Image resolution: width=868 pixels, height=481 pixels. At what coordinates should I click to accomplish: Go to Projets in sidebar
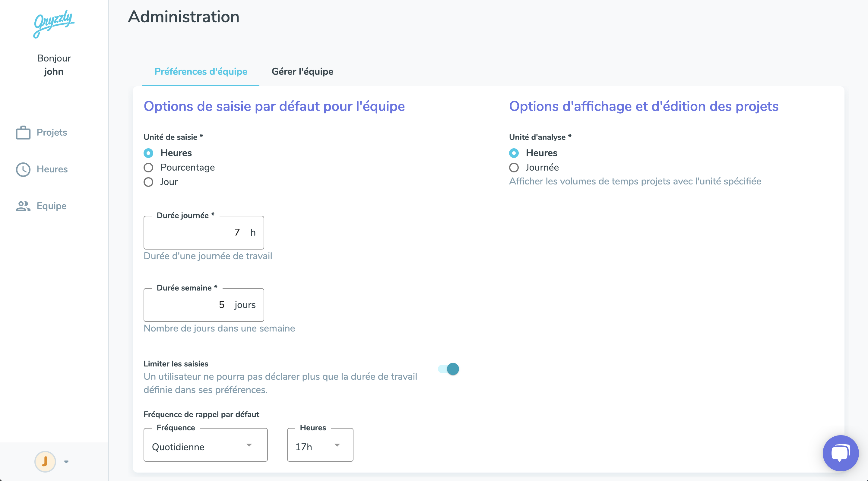point(52,132)
